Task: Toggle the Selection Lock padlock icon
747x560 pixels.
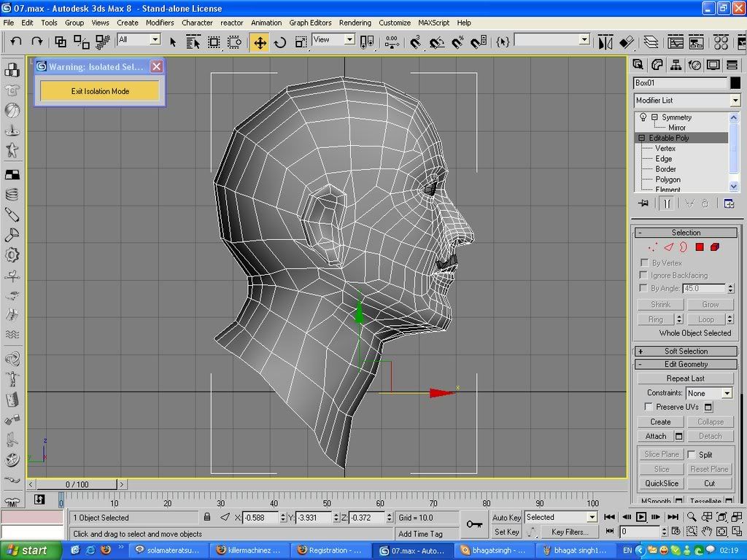Action: [x=207, y=517]
